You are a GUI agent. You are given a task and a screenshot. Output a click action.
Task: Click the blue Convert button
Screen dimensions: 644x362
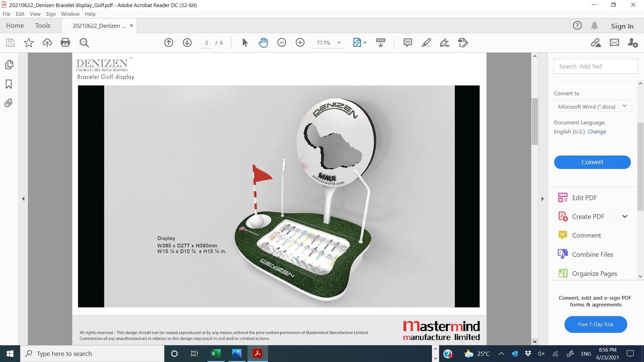pyautogui.click(x=592, y=162)
